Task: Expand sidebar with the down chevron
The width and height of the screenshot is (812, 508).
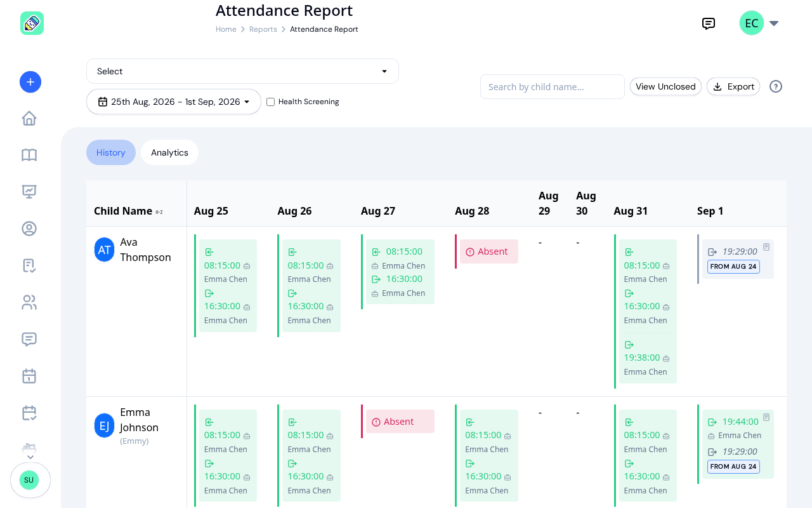Action: (x=30, y=457)
